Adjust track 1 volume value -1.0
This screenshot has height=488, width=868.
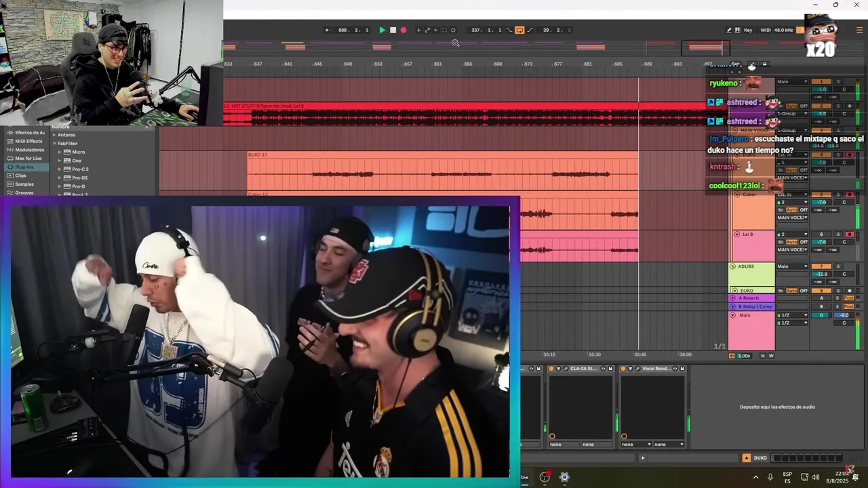(821, 89)
